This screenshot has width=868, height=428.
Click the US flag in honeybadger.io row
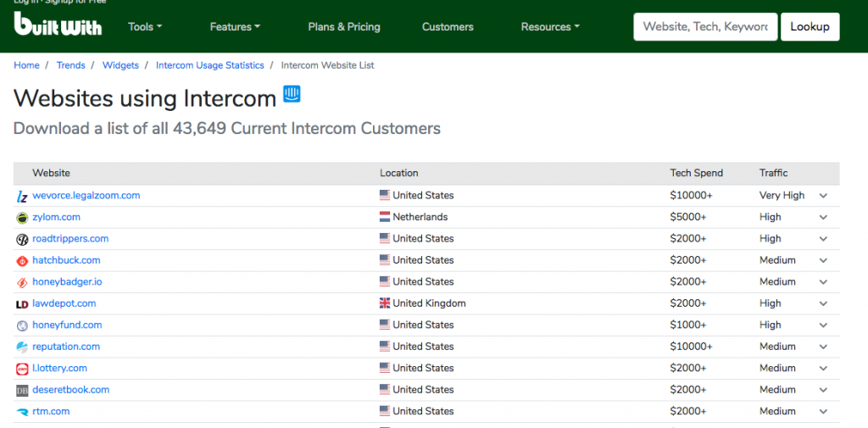[385, 282]
